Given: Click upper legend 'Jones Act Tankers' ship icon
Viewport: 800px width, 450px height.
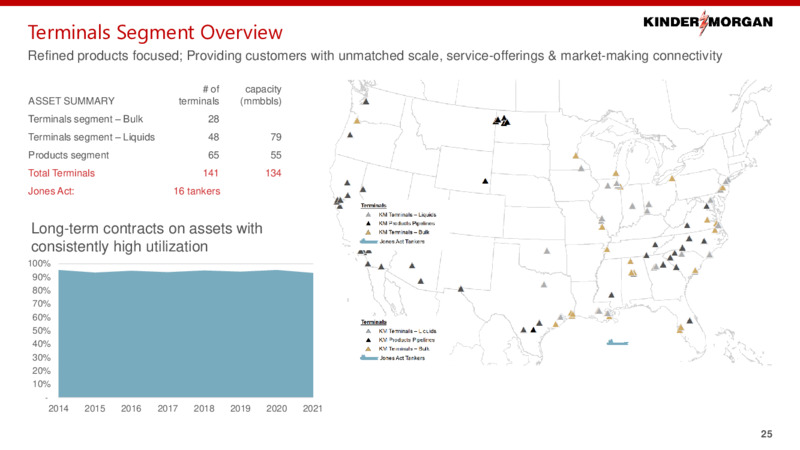Looking at the screenshot, I should [x=369, y=241].
